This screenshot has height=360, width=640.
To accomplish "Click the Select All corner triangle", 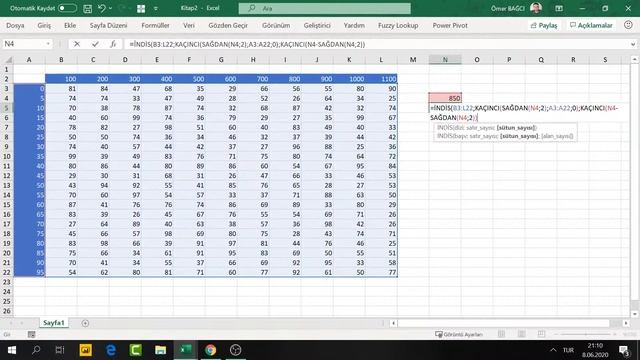I will click(7, 60).
